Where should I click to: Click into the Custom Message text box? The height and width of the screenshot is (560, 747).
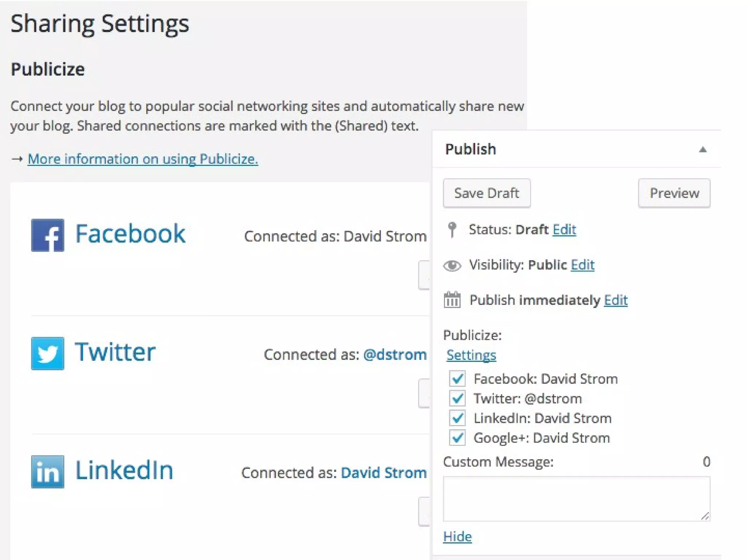576,498
